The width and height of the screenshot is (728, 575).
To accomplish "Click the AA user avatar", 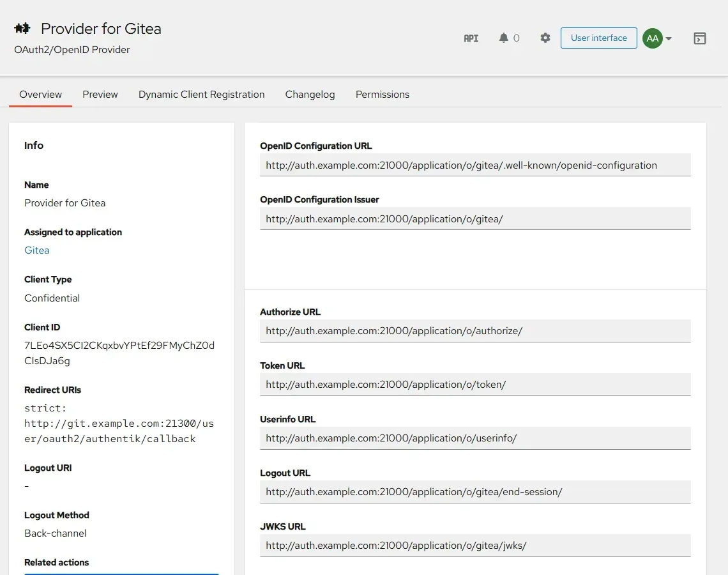I will [x=652, y=38].
